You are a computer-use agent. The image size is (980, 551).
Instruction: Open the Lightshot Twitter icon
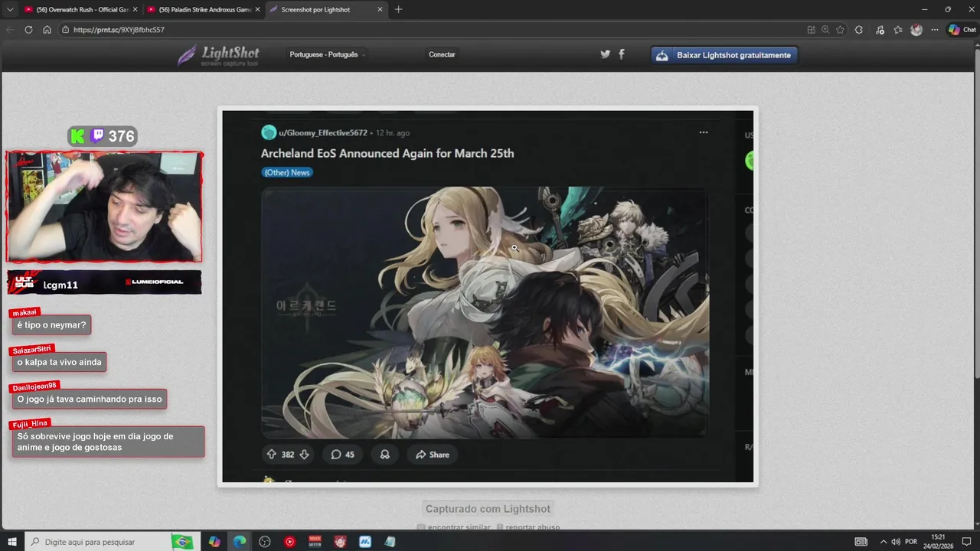click(605, 54)
